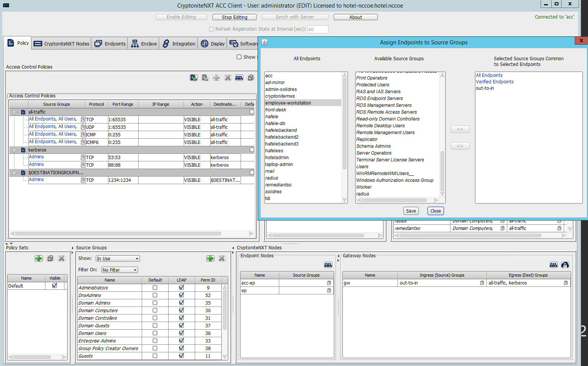The width and height of the screenshot is (588, 366).
Task: Click the About button
Action: [356, 17]
